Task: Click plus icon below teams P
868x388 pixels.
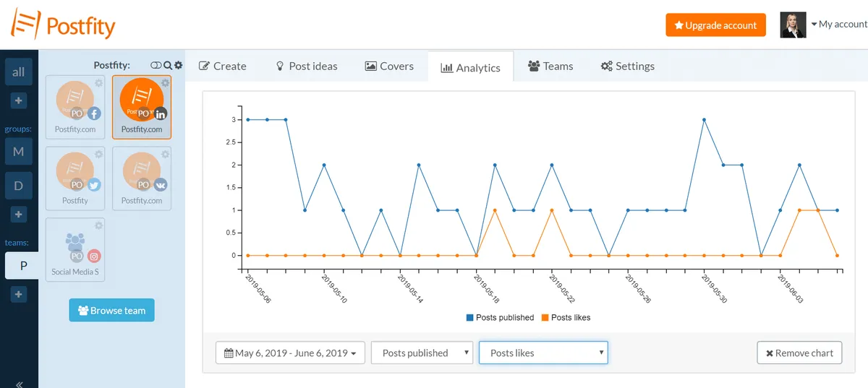Action: point(19,294)
